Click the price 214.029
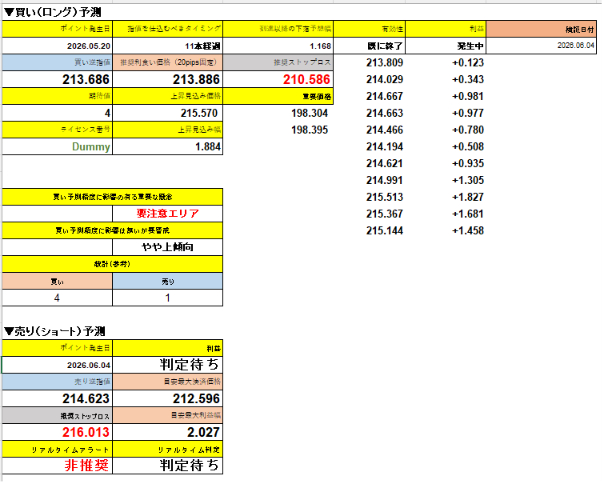This screenshot has height=482, width=602. click(x=384, y=80)
